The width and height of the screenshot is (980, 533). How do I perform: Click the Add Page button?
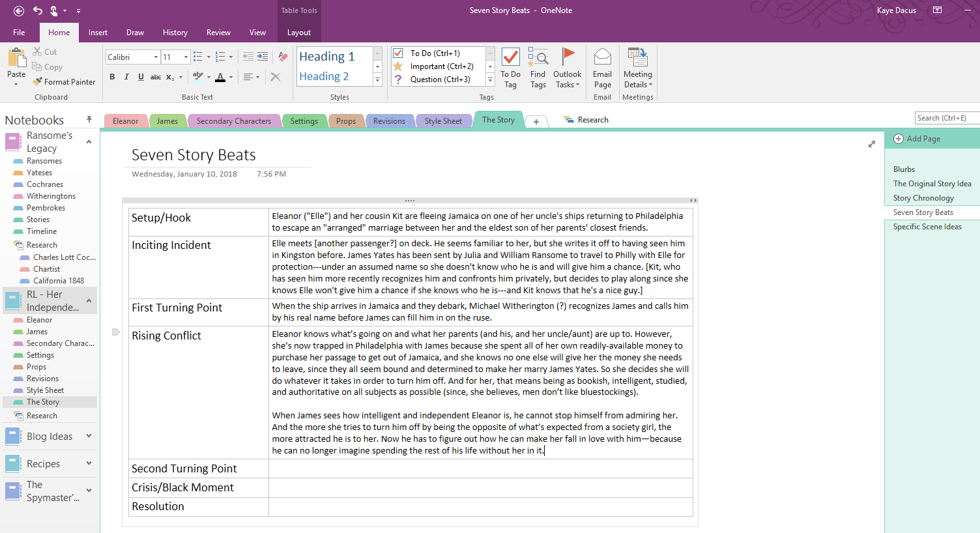click(917, 139)
